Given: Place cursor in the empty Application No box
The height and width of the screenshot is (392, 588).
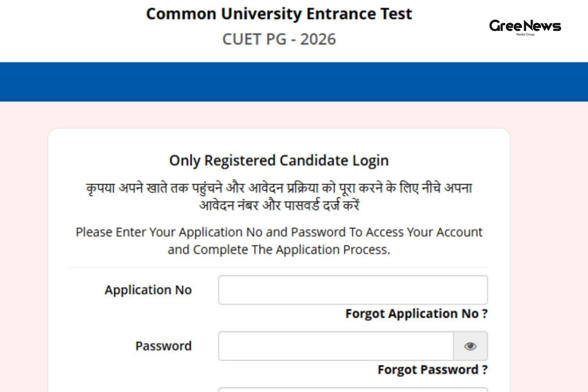Looking at the screenshot, I should (353, 290).
